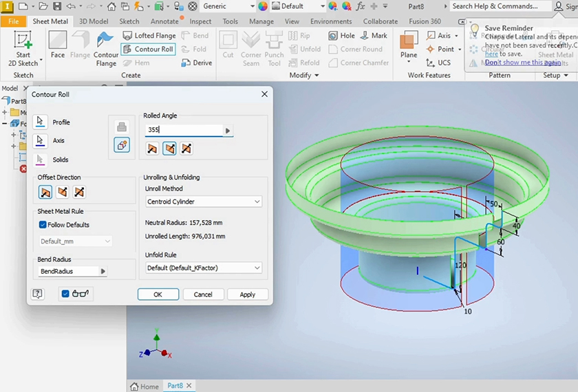Click the Axis selection arrow button
Image resolution: width=578 pixels, height=392 pixels.
41,140
